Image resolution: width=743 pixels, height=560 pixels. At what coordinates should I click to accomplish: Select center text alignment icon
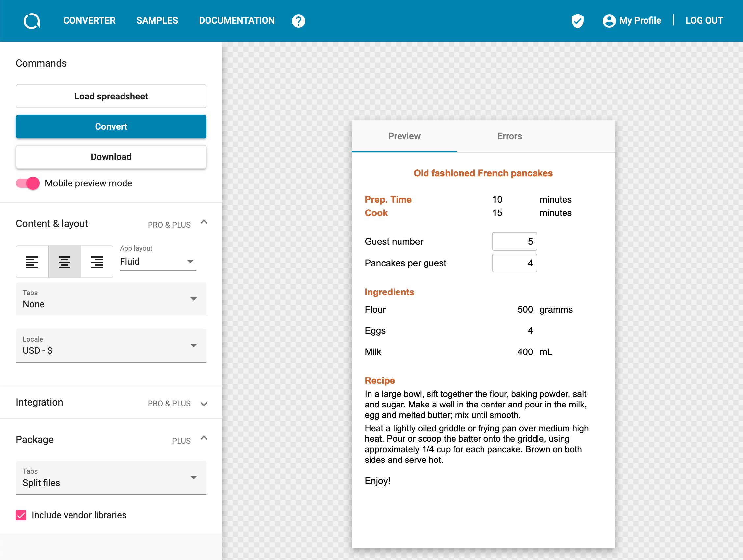tap(65, 262)
